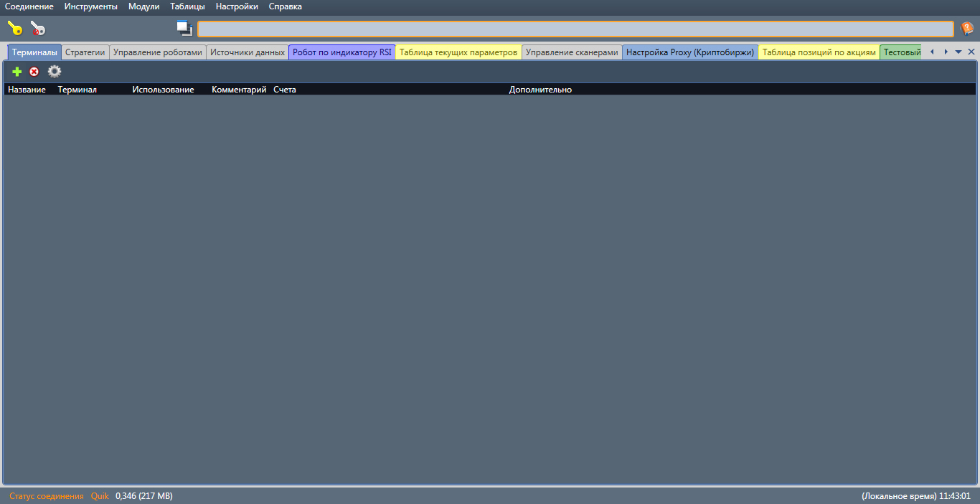Select Таблица позиций по акциям tab
Screen dimensions: 980x504
[819, 52]
